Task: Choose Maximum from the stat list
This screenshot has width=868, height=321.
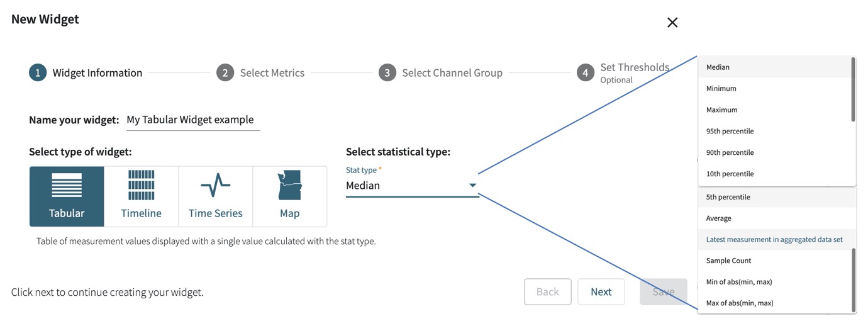Action: [774, 110]
